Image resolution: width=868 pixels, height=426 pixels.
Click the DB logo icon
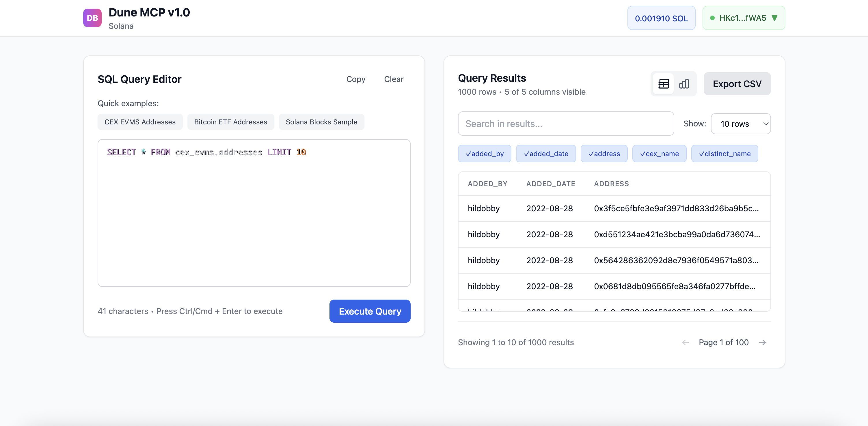(x=92, y=18)
